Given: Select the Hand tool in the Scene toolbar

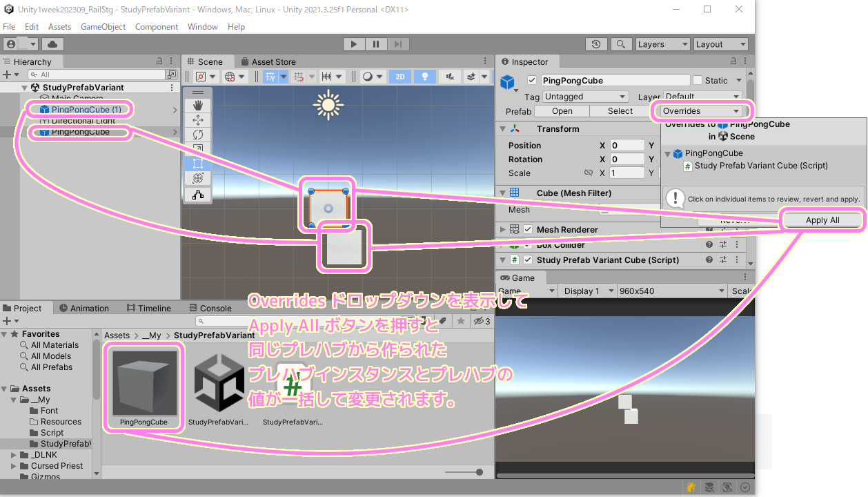Looking at the screenshot, I should click(x=198, y=105).
